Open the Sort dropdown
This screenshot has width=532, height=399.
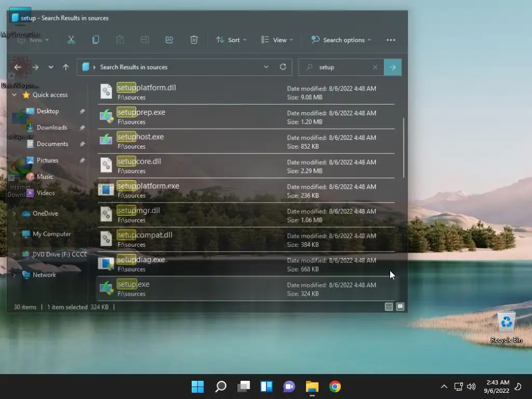[231, 39]
